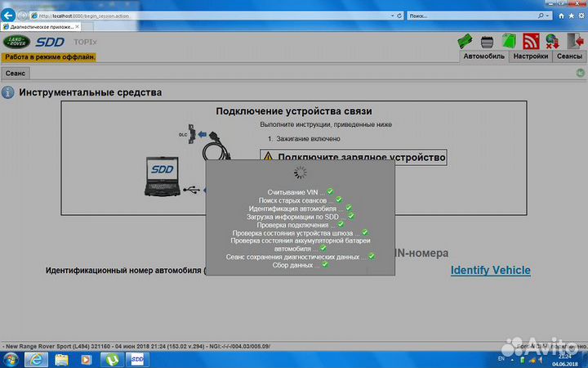588x368 pixels.
Task: Click the Сеанс сохранения диагностических данных text
Action: [292, 257]
